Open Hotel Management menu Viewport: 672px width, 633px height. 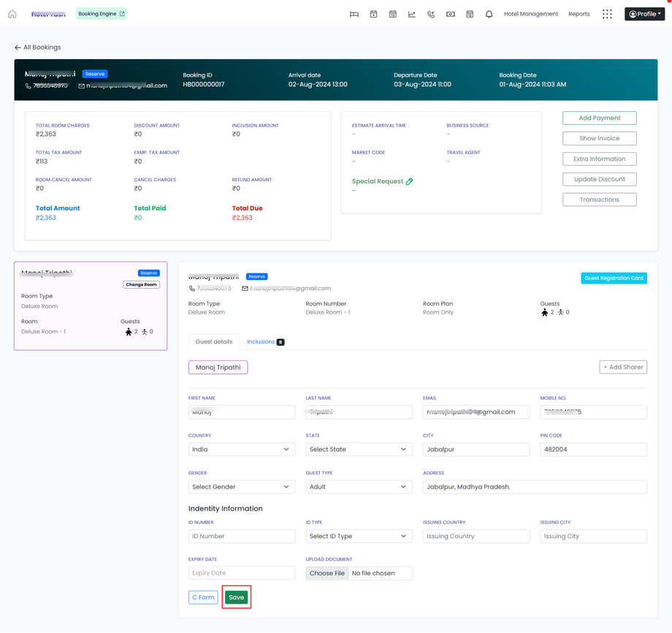[530, 14]
